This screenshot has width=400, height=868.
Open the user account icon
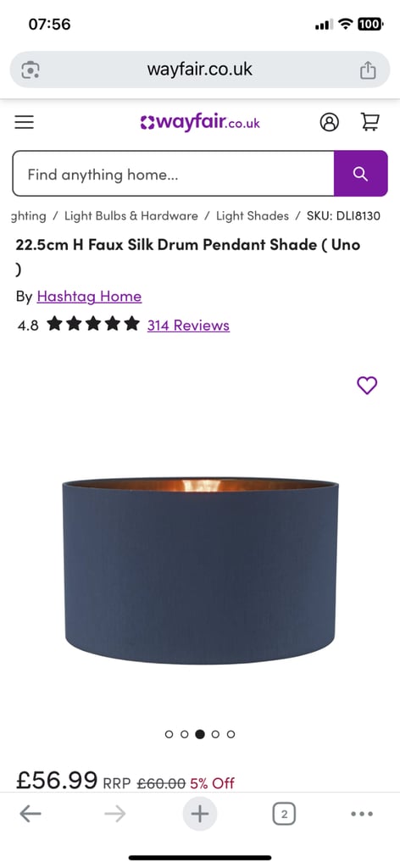click(x=329, y=122)
